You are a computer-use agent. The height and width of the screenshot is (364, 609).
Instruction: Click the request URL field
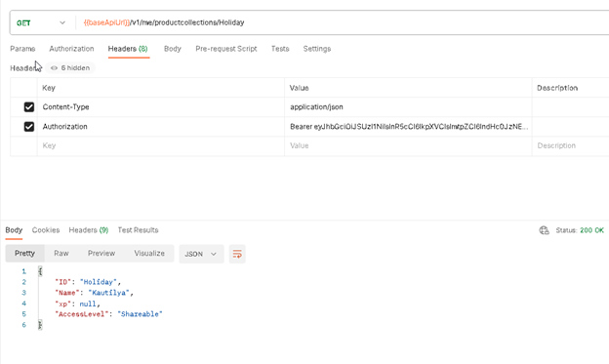pyautogui.click(x=342, y=22)
